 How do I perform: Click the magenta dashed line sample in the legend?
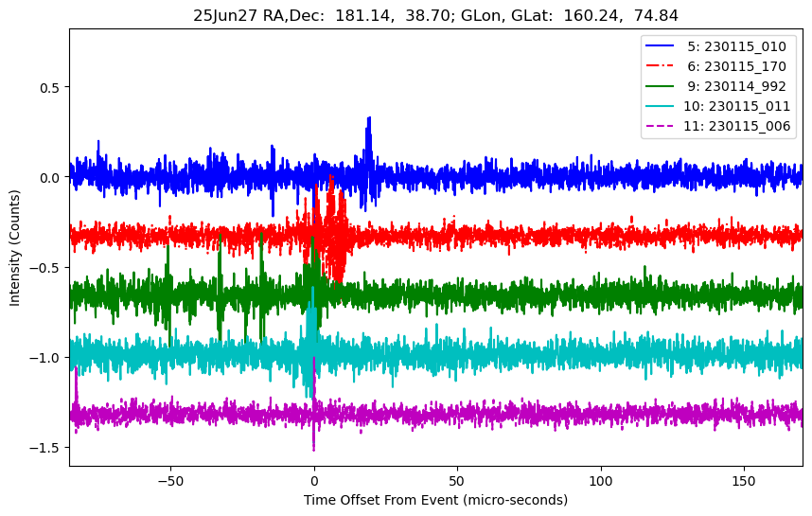pos(660,126)
